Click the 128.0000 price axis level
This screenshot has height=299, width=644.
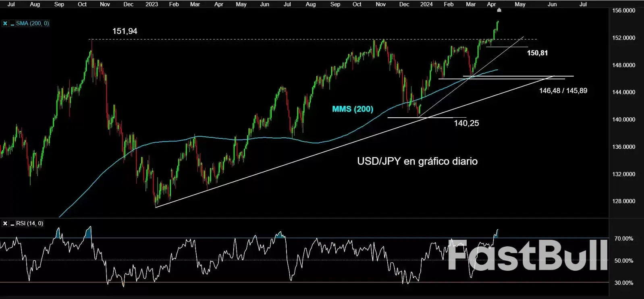pyautogui.click(x=623, y=201)
